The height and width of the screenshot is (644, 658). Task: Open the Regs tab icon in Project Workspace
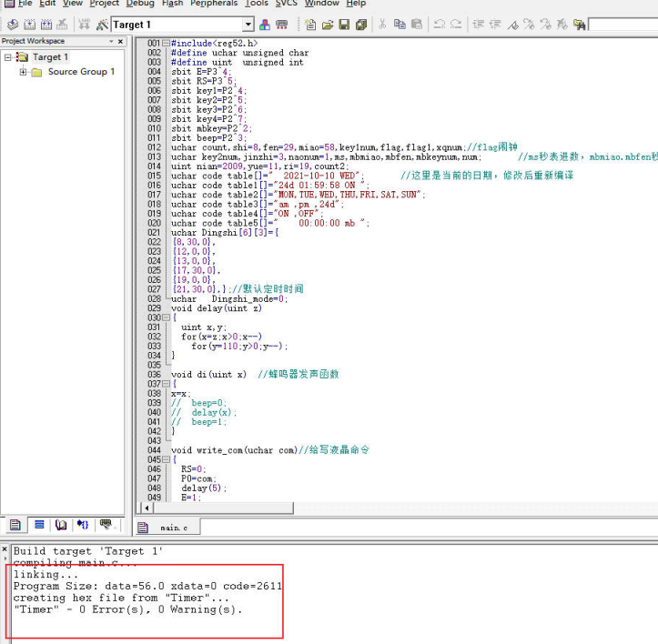click(39, 525)
